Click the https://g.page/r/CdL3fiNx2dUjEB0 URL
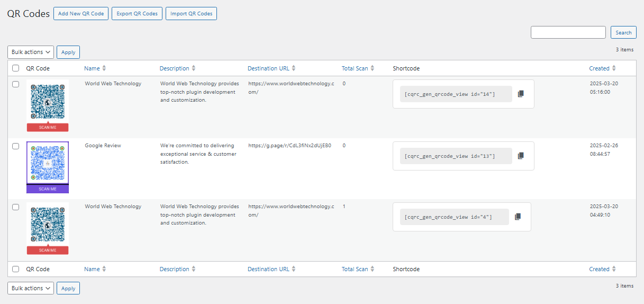The height and width of the screenshot is (304, 644). 290,145
